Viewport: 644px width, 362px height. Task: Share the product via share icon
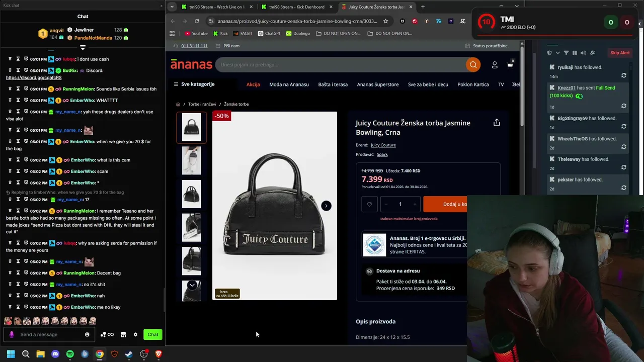[497, 123]
